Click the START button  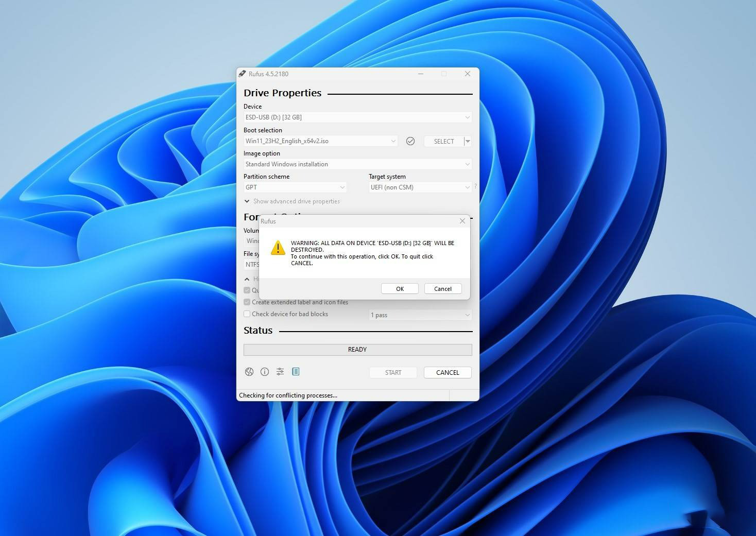click(x=393, y=373)
